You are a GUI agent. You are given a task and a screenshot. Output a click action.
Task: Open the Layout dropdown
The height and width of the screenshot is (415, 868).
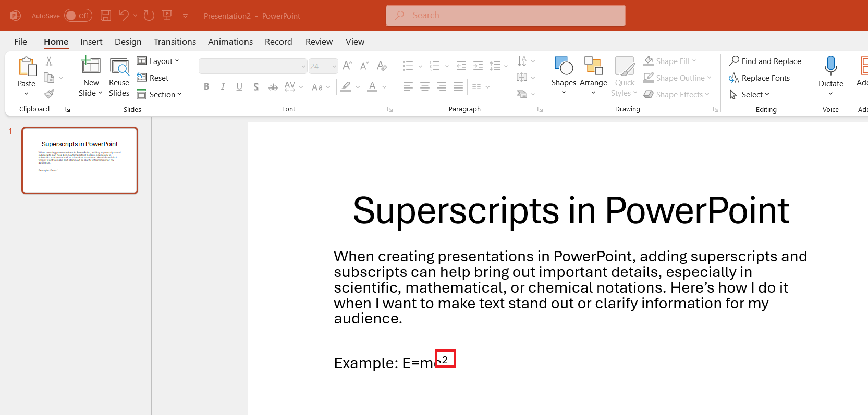(158, 61)
